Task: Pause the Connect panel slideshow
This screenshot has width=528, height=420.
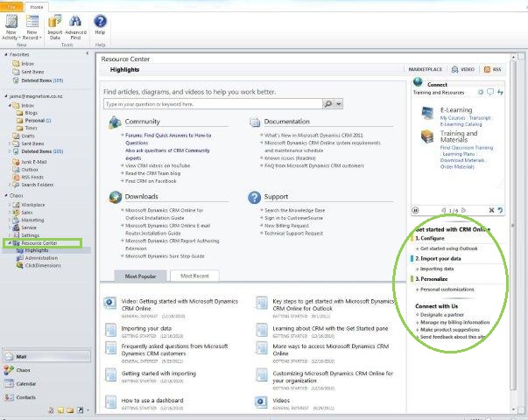Action: click(x=416, y=211)
